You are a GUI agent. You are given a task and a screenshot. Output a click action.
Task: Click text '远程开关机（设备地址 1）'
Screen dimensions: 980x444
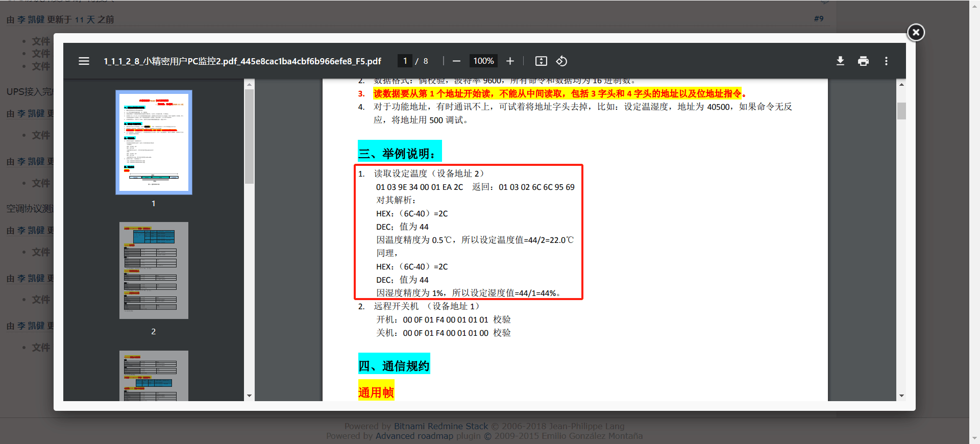click(426, 306)
